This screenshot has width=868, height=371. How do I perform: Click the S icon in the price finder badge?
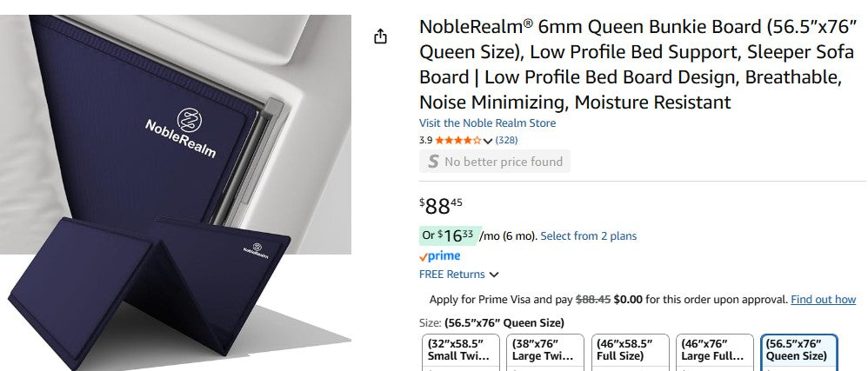433,162
